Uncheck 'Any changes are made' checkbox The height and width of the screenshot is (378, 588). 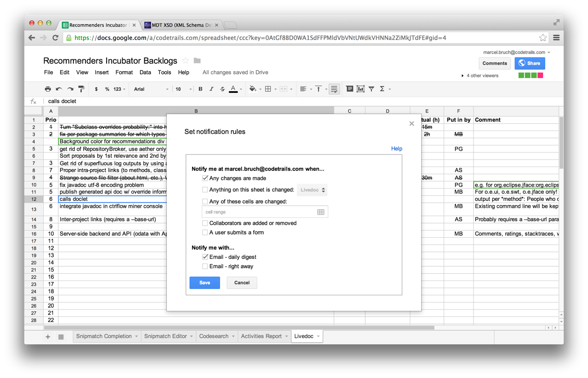tap(205, 178)
